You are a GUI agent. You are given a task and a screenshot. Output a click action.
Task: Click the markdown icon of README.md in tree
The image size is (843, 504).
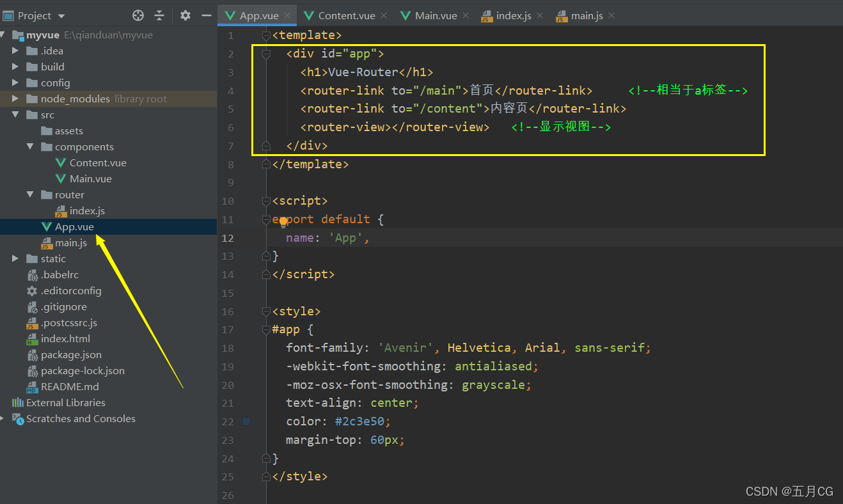pyautogui.click(x=32, y=387)
